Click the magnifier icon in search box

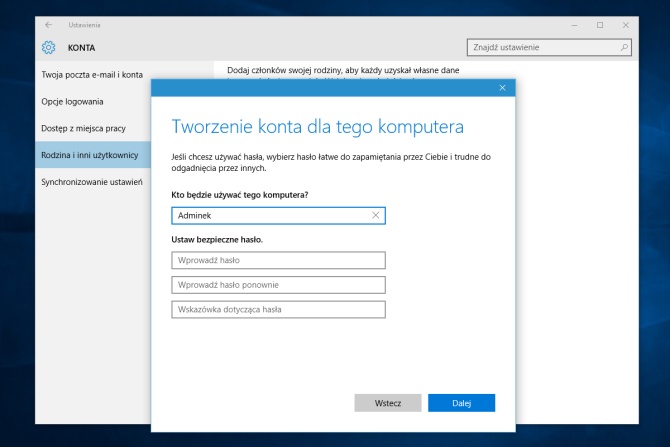[625, 47]
